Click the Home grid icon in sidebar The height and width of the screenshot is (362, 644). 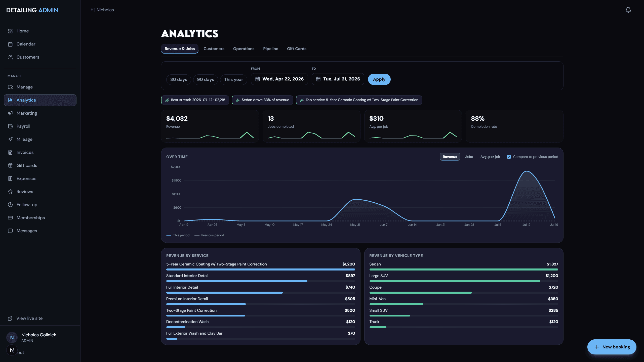point(10,31)
